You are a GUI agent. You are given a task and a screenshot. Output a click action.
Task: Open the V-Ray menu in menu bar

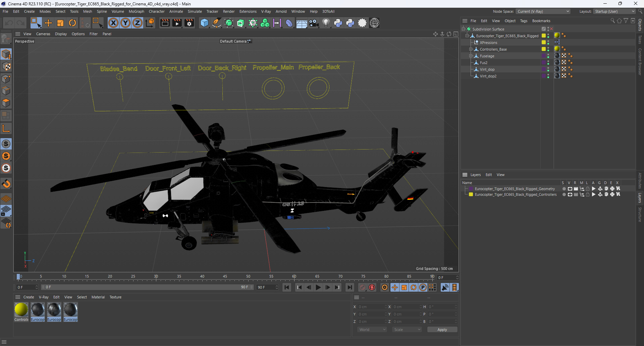pos(266,11)
